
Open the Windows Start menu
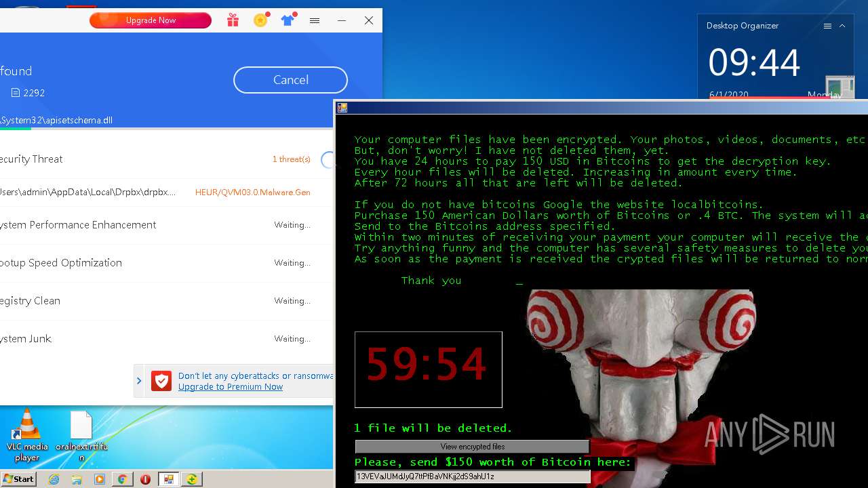(x=18, y=479)
